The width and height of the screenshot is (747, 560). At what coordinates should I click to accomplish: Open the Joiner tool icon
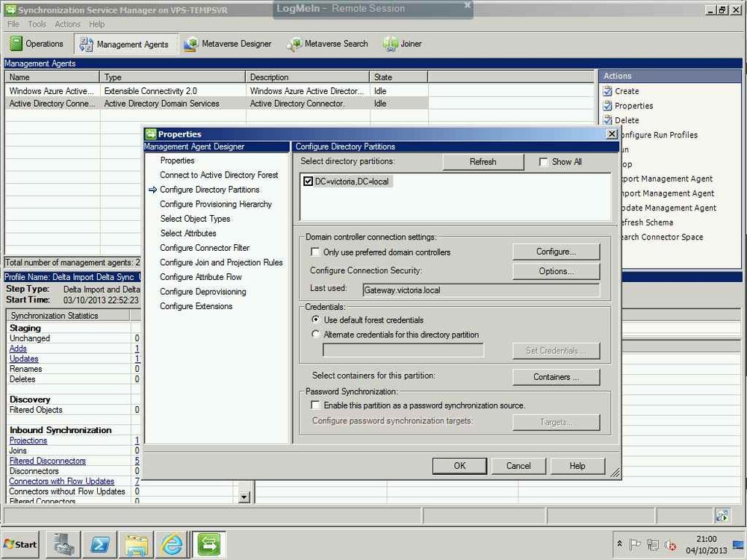point(390,44)
